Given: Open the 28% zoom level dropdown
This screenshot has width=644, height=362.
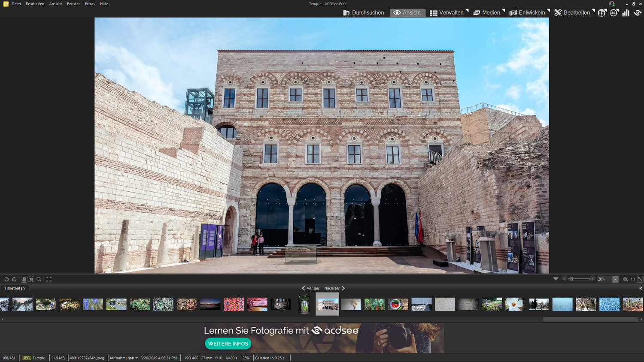Looking at the screenshot, I should click(615, 279).
